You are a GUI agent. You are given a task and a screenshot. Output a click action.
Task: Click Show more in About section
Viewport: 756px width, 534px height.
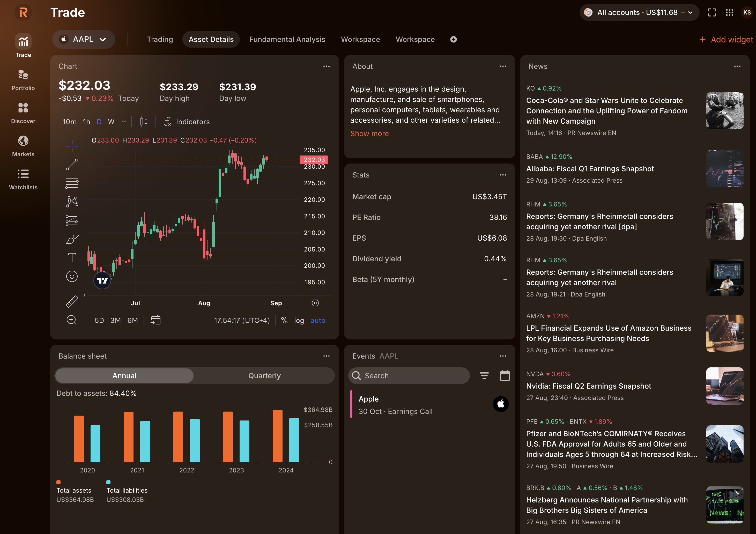tap(369, 133)
